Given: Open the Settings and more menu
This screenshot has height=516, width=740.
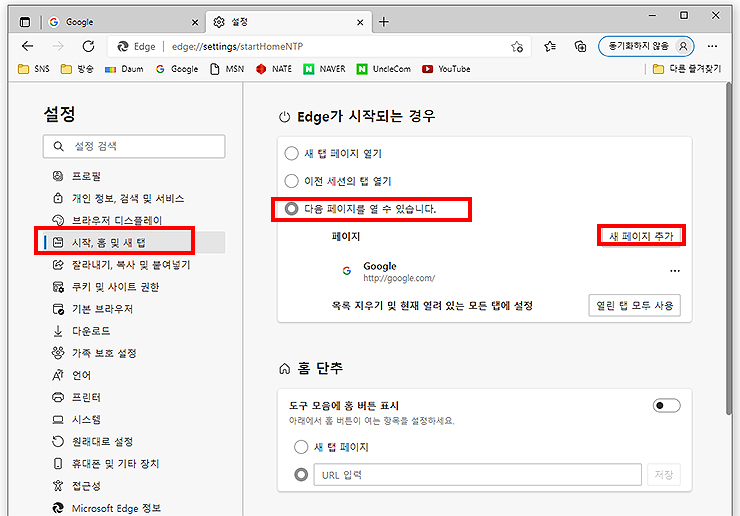Looking at the screenshot, I should 712,46.
